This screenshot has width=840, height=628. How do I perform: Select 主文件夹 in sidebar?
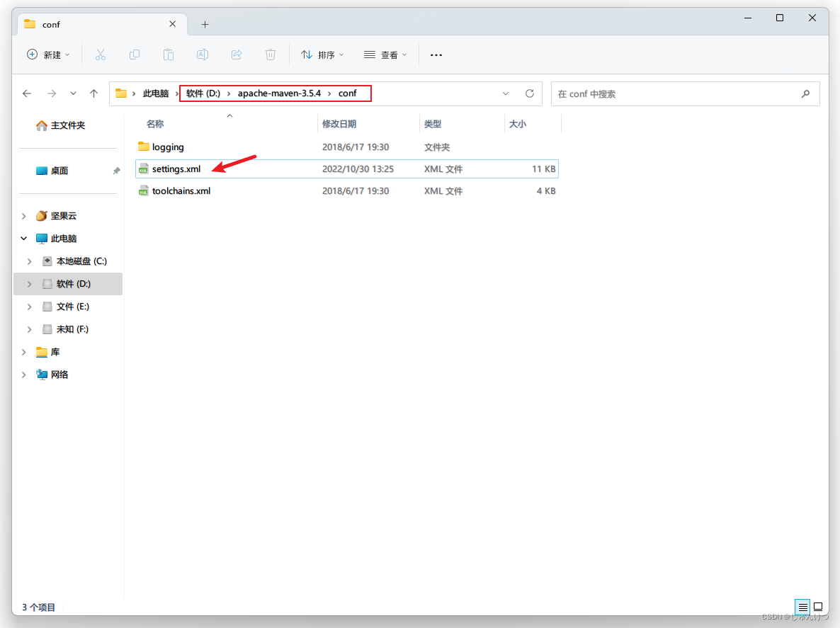67,125
